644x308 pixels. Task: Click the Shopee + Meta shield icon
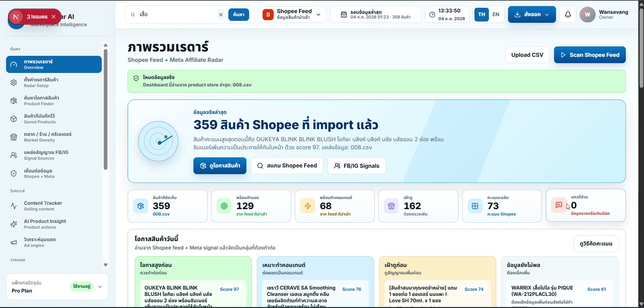click(x=14, y=174)
